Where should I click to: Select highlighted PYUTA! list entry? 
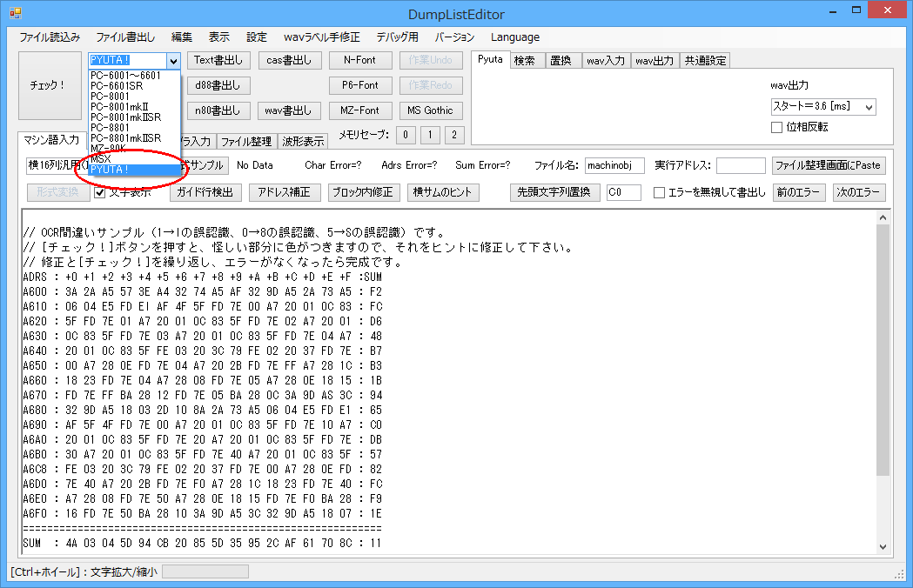[135, 170]
